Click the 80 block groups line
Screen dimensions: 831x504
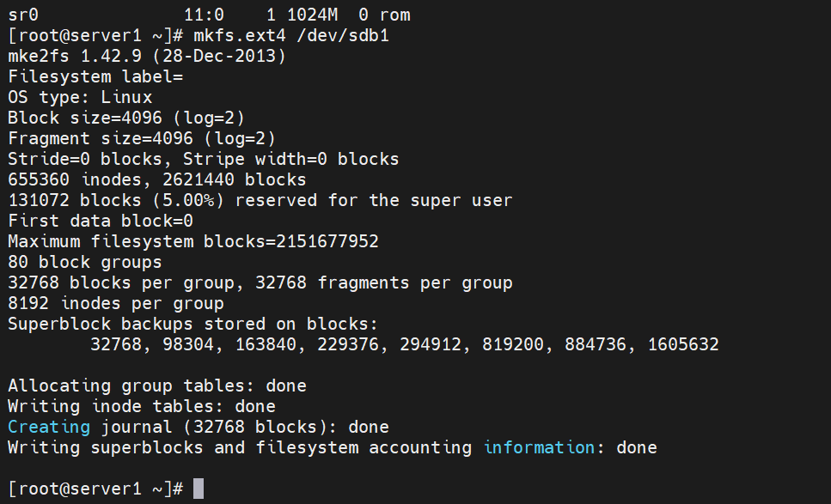point(85,263)
